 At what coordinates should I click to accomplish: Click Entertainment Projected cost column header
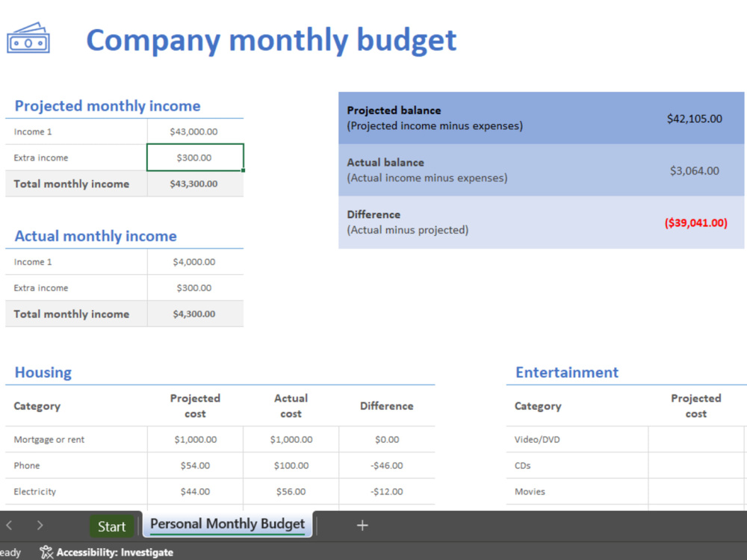(x=696, y=405)
